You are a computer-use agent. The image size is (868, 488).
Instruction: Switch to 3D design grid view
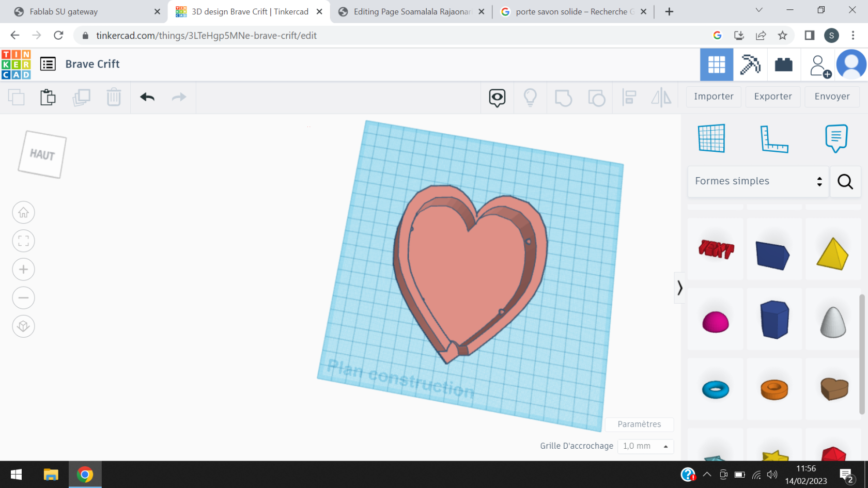pos(717,65)
